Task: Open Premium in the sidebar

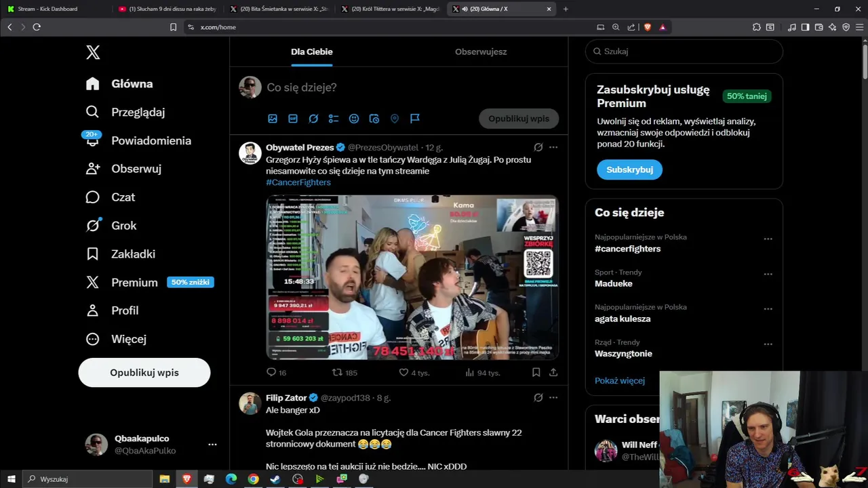Action: coord(150,283)
